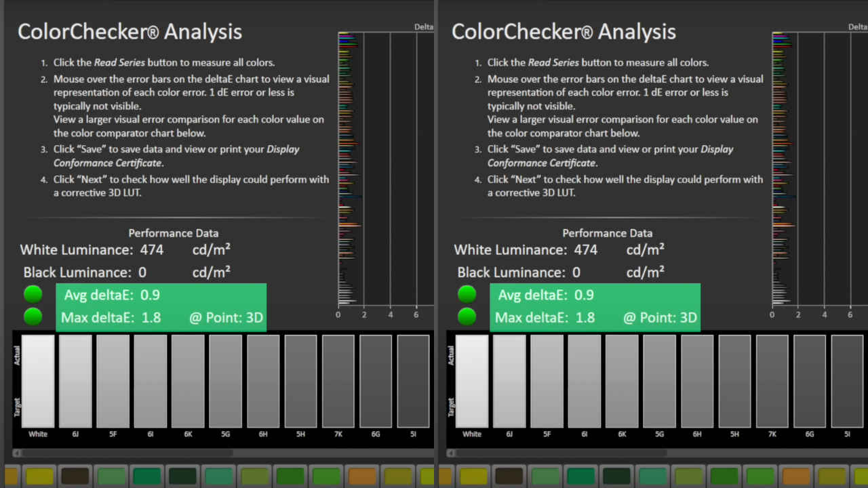This screenshot has width=868, height=488.
Task: Pick the orange swatch in left bottom strip
Action: click(x=362, y=476)
